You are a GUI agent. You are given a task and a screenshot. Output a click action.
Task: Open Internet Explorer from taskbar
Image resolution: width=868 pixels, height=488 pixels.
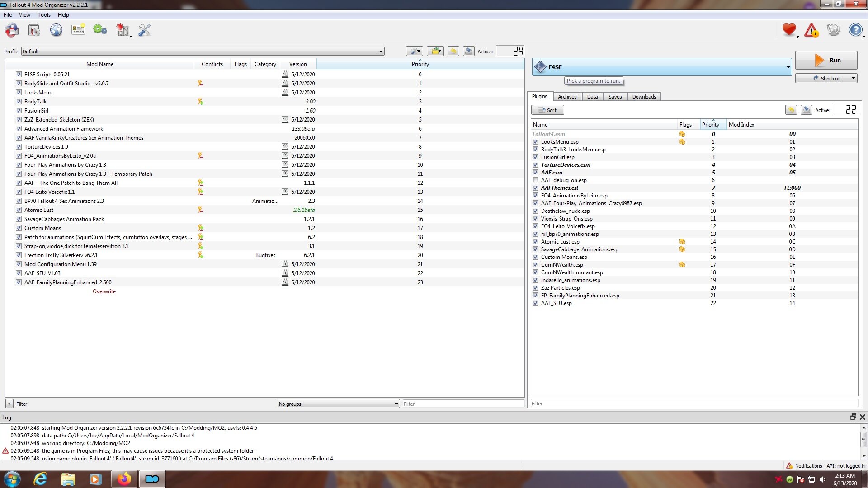click(x=40, y=479)
